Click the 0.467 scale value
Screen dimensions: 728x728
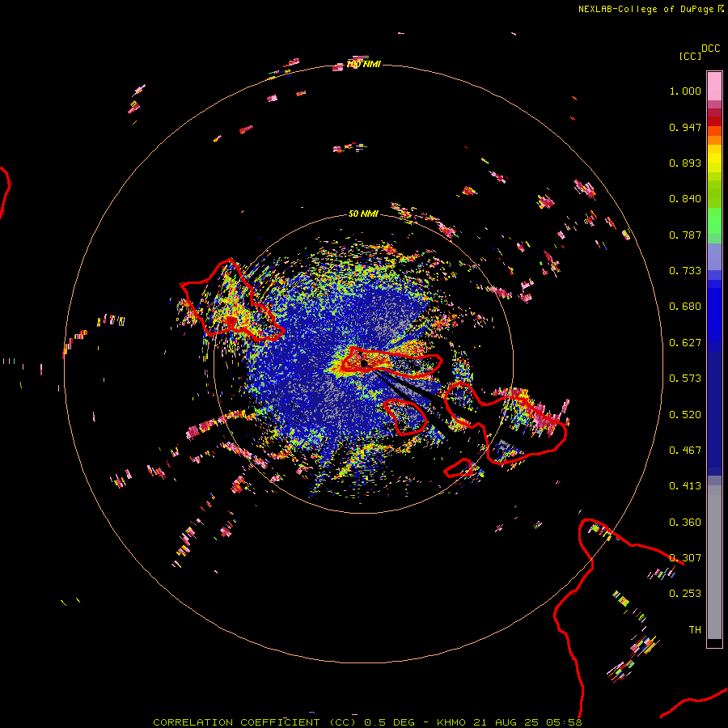685,451
